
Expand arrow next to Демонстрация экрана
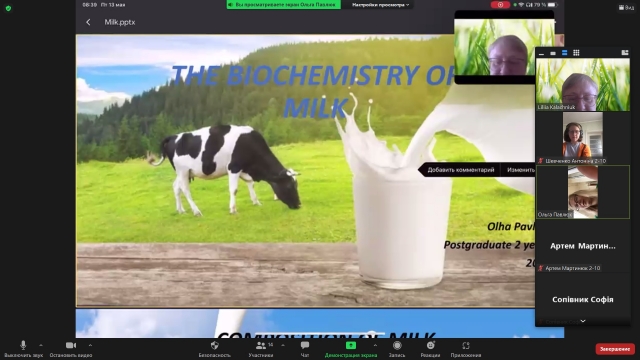[375, 345]
